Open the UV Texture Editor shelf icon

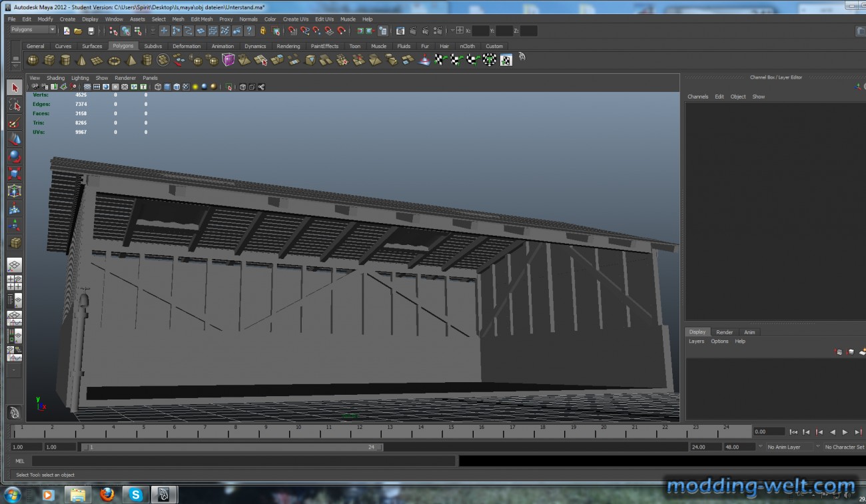click(506, 61)
